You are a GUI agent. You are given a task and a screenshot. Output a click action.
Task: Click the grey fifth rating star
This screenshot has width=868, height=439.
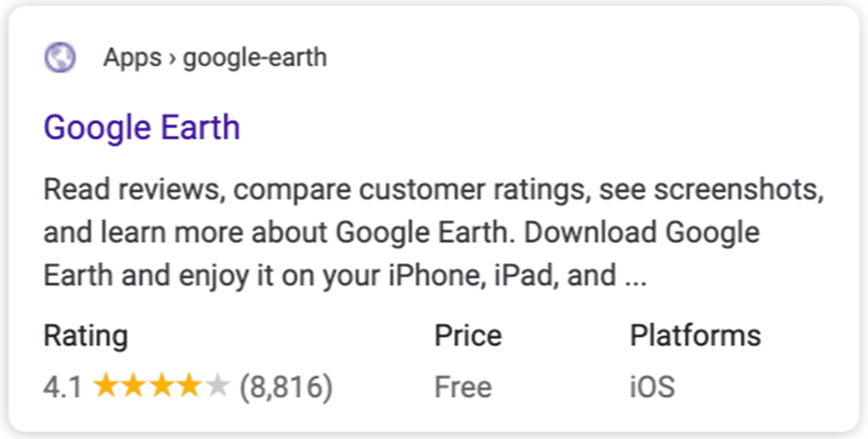click(217, 386)
